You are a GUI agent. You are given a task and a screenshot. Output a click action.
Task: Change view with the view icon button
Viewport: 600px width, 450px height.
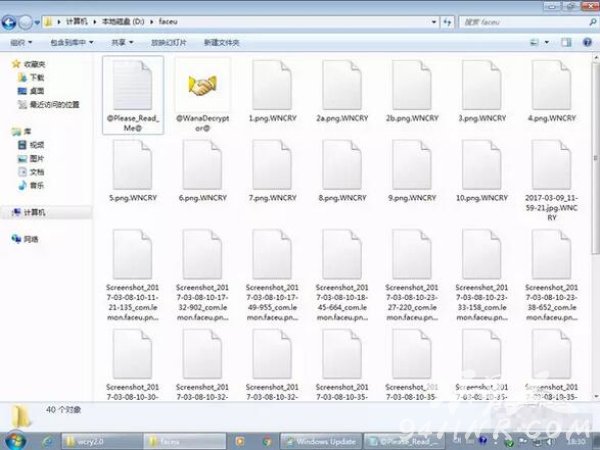(x=534, y=42)
